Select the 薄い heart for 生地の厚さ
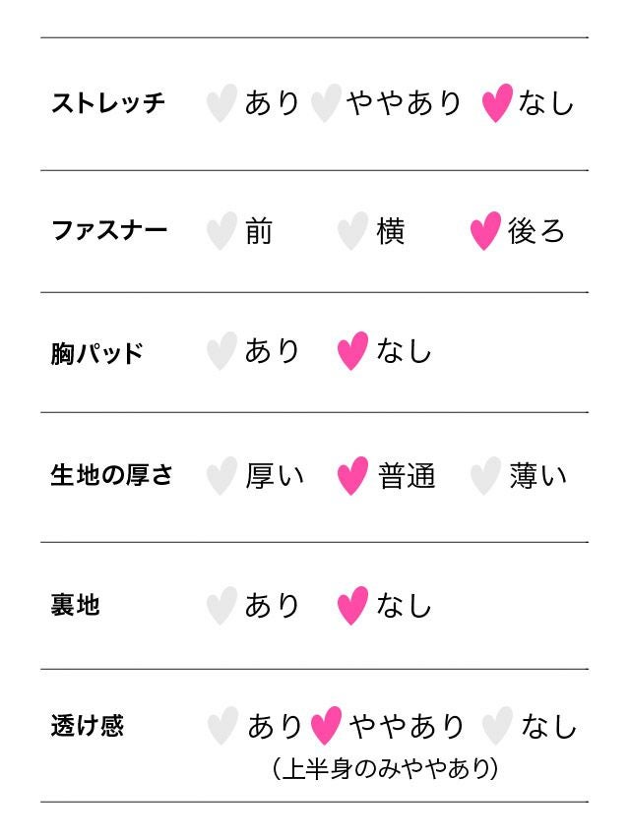 [485, 476]
